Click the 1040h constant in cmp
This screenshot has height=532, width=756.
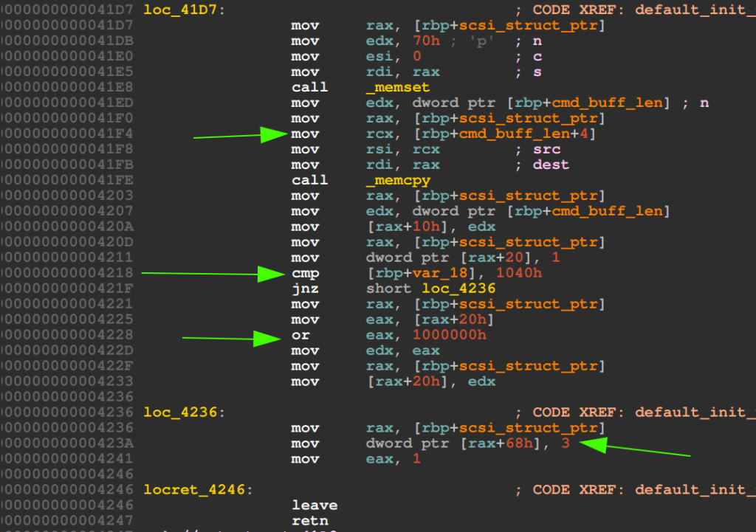[519, 273]
